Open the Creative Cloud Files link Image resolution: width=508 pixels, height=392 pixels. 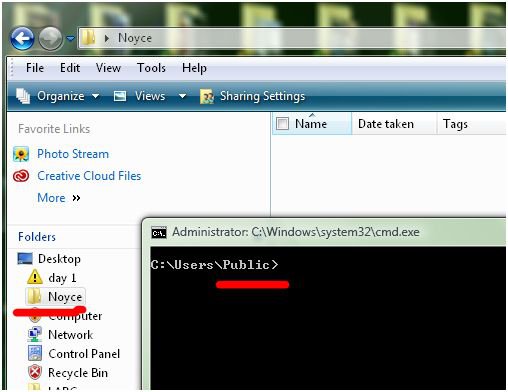[x=89, y=176]
